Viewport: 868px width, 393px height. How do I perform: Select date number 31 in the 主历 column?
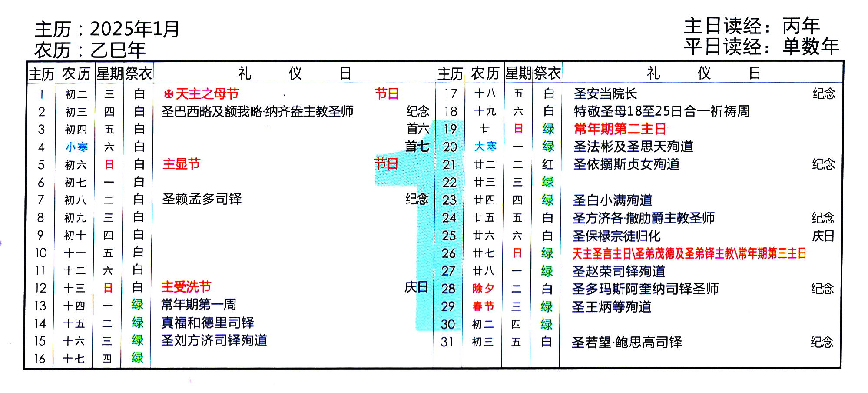click(x=447, y=342)
